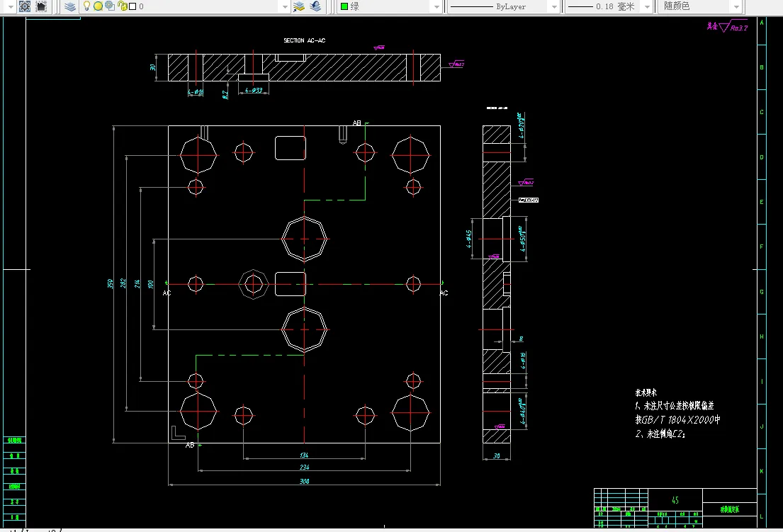The width and height of the screenshot is (783, 532).
Task: Toggle the layer 0 padlock icon
Action: [122, 6]
